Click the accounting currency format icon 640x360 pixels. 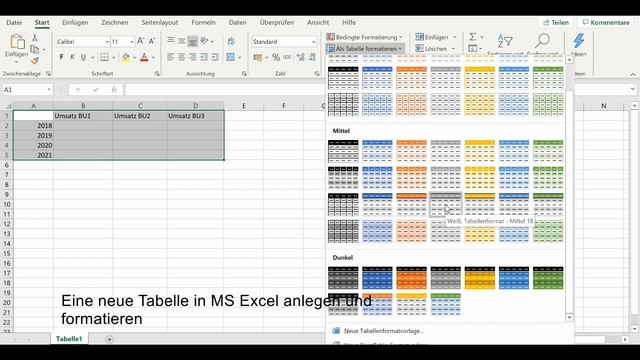pyautogui.click(x=258, y=58)
